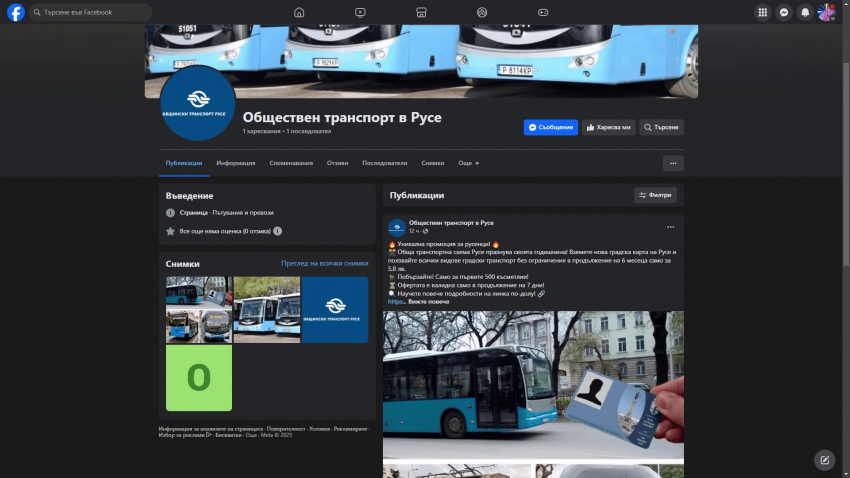This screenshot has height=478, width=850.
Task: Click the Търсене search button on page
Action: click(x=661, y=127)
